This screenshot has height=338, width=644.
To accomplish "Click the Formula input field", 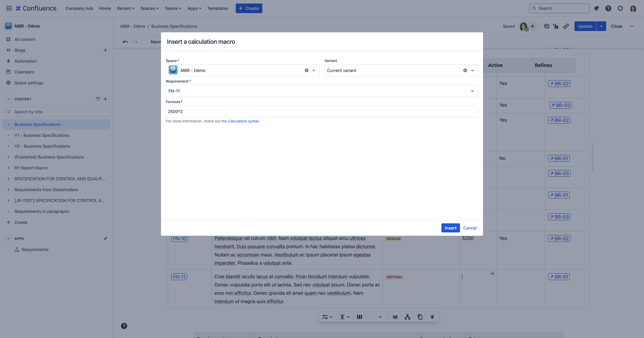I will (x=322, y=111).
